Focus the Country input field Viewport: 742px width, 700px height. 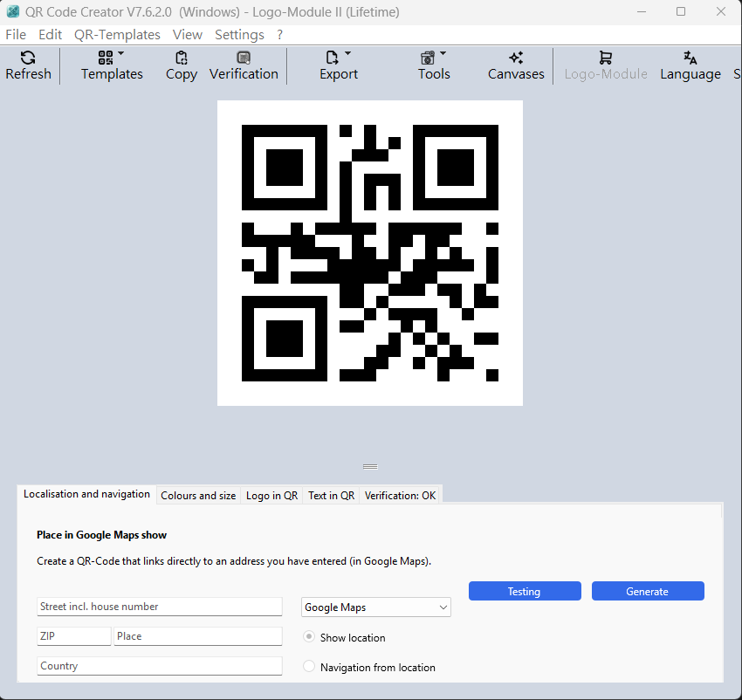[160, 666]
